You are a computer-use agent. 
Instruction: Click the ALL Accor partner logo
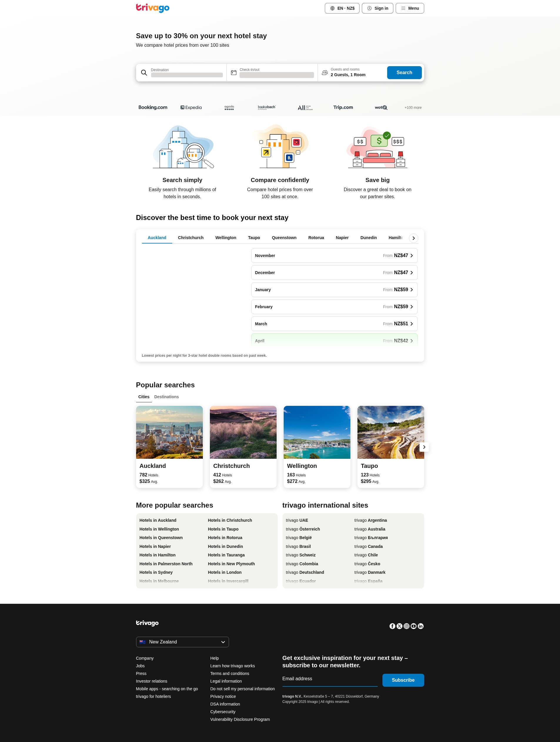(305, 107)
